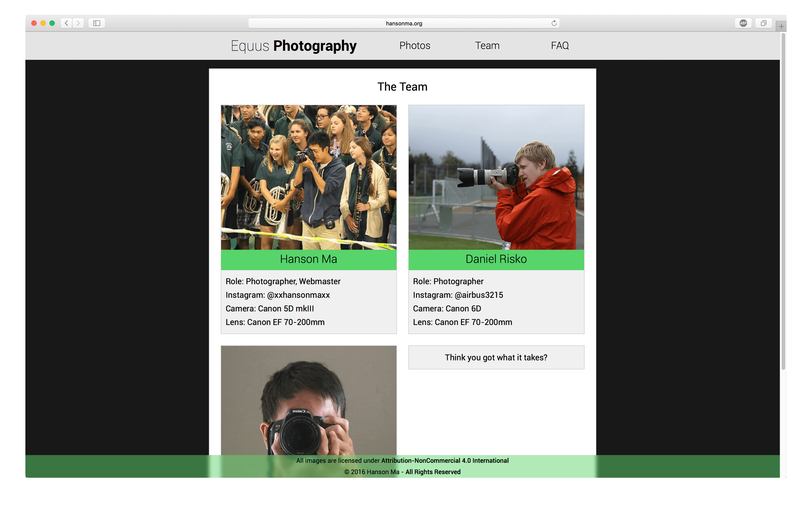Viewport: 812px width, 514px height.
Task: Toggle the Safari sidebar icon
Action: [x=97, y=23]
